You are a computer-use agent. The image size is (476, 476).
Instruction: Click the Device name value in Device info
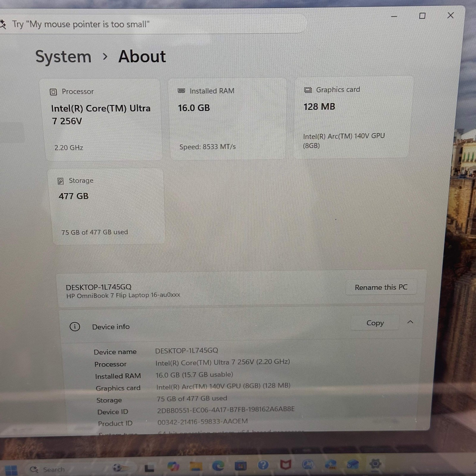coord(187,350)
